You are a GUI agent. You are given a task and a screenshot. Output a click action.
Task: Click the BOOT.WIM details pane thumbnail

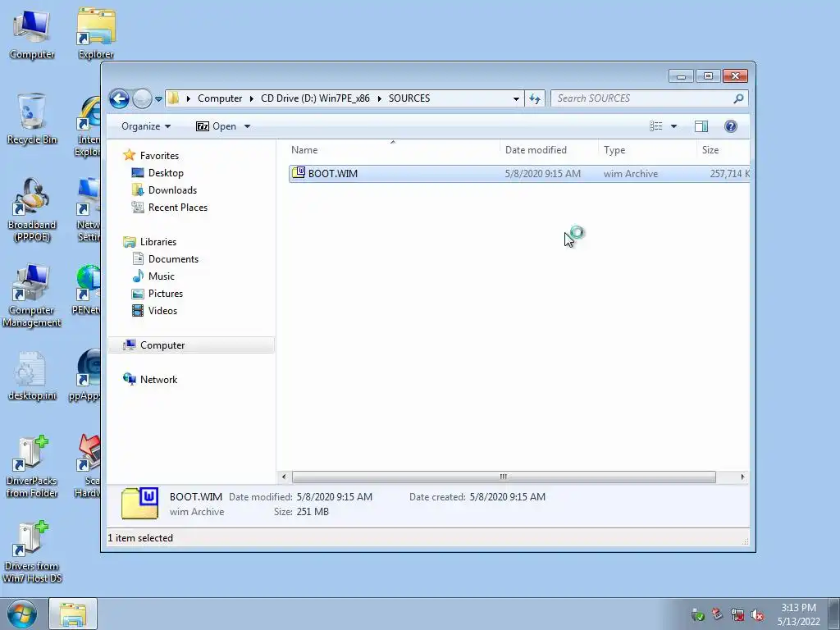[139, 503]
